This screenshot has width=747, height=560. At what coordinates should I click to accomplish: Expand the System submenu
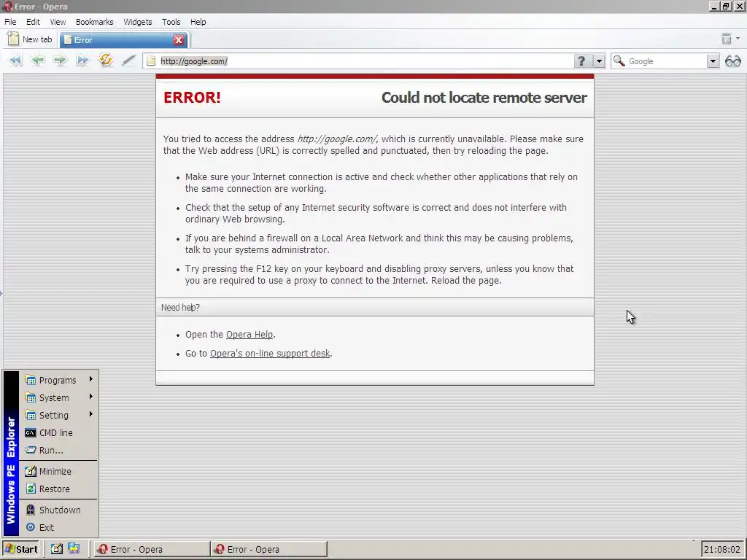[x=59, y=397]
